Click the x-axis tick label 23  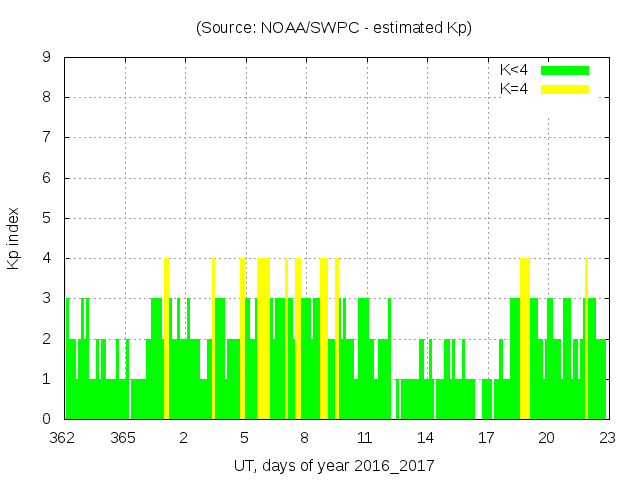606,438
